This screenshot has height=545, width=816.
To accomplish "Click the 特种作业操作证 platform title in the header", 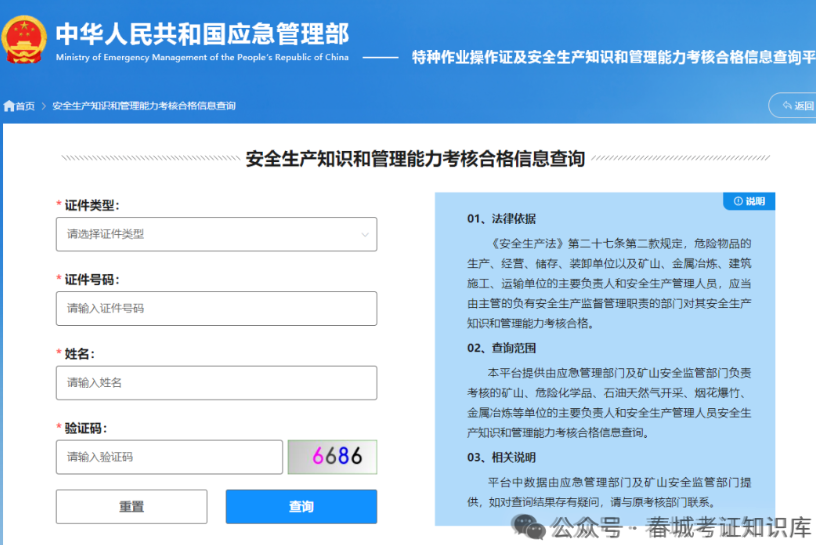I will pyautogui.click(x=612, y=57).
